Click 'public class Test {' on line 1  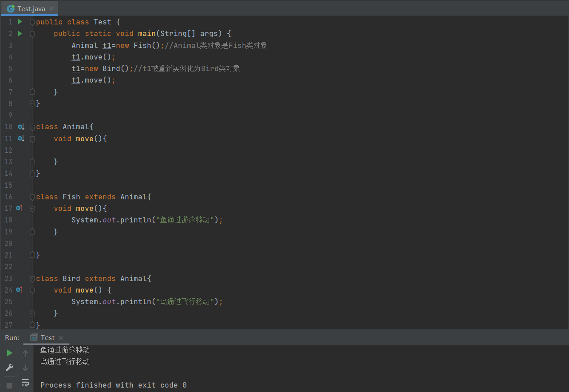coord(78,22)
